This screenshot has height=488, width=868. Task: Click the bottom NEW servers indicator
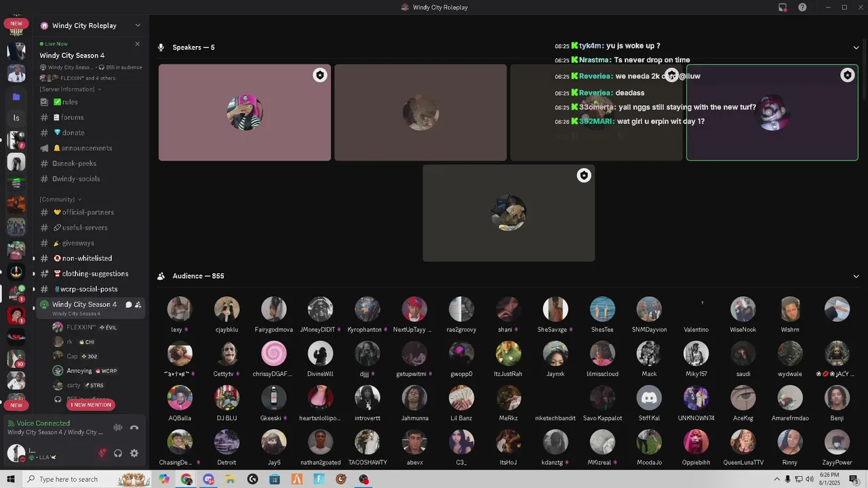point(16,405)
